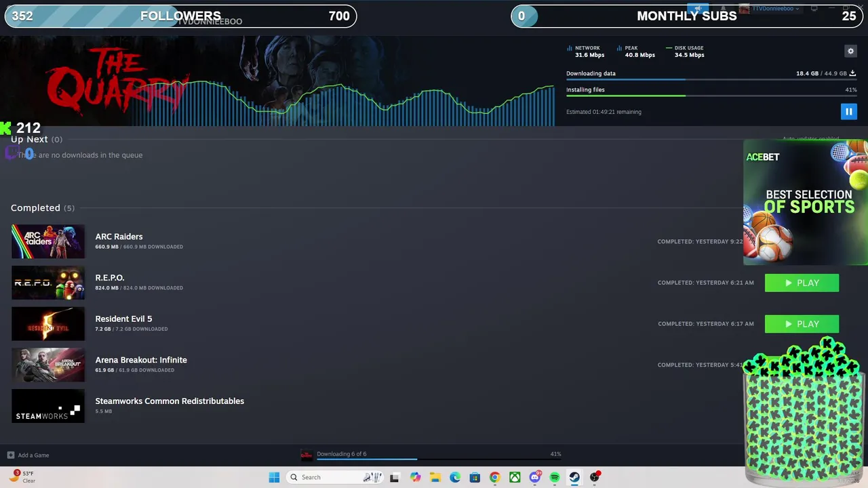Open Steam announcements megaphone icon
Viewport: 868px width, 488px height.
point(698,9)
